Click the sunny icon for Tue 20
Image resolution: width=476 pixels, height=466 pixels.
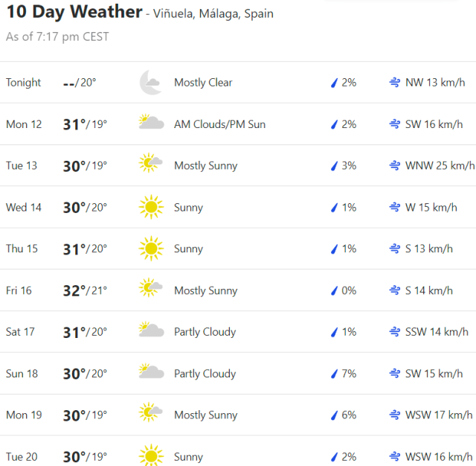[151, 456]
